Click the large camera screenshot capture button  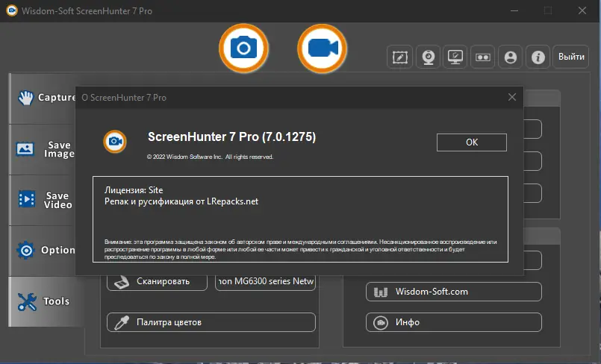tap(243, 48)
